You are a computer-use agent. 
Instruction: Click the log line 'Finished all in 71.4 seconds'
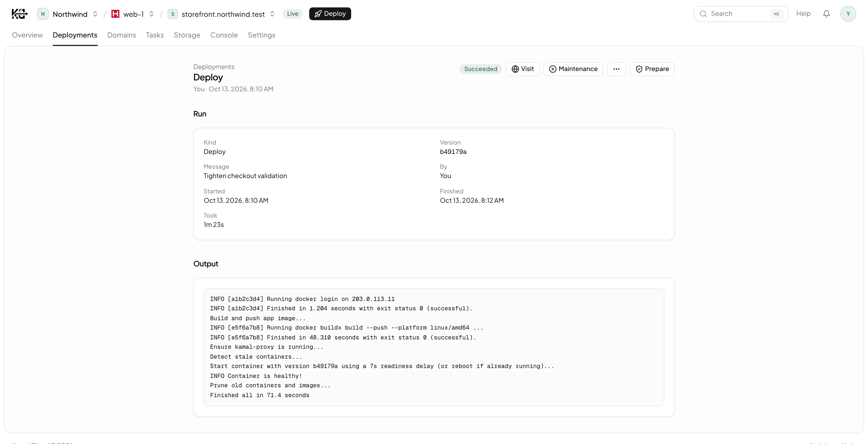(259, 395)
